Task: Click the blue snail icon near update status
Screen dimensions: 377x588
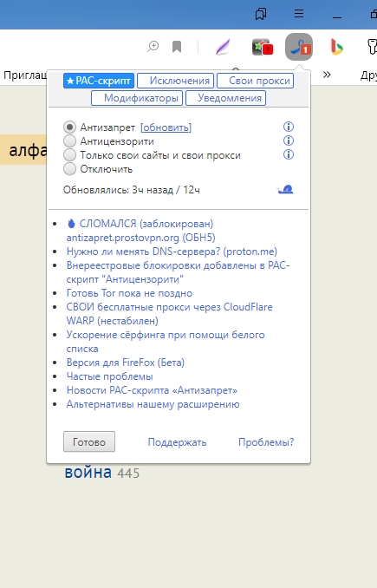Action: [x=285, y=190]
